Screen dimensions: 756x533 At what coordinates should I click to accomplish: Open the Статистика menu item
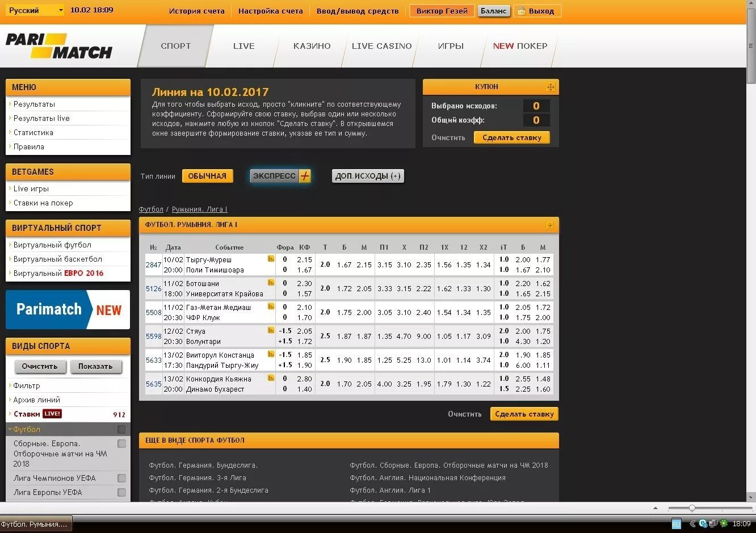coord(33,132)
